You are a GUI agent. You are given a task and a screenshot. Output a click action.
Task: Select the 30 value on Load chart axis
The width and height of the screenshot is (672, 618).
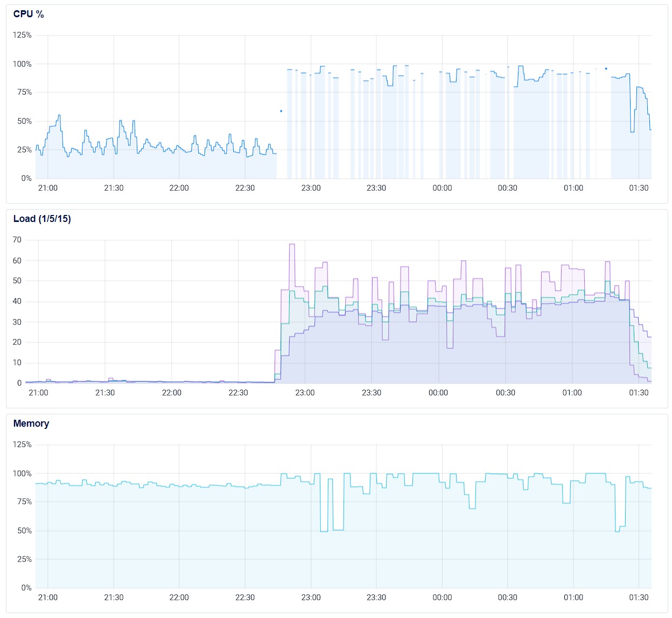point(17,322)
